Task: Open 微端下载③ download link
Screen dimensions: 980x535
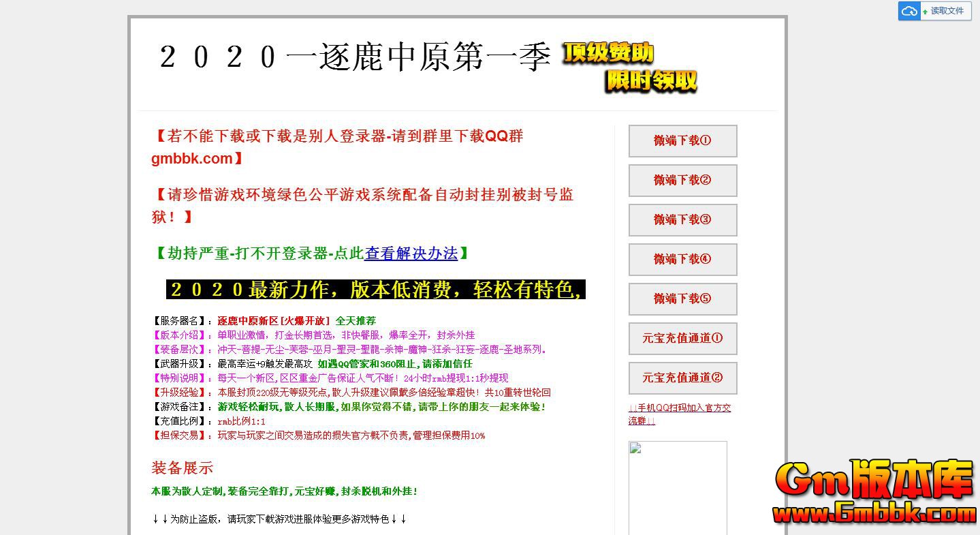Action: pyautogui.click(x=682, y=220)
